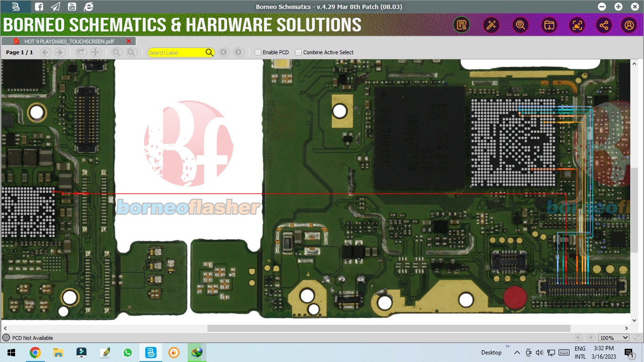Viewport: 644px width, 362px height.
Task: Select the HOT 9 PLAY(X680)_TOUCHSCREEN.pdf tab
Action: point(68,41)
